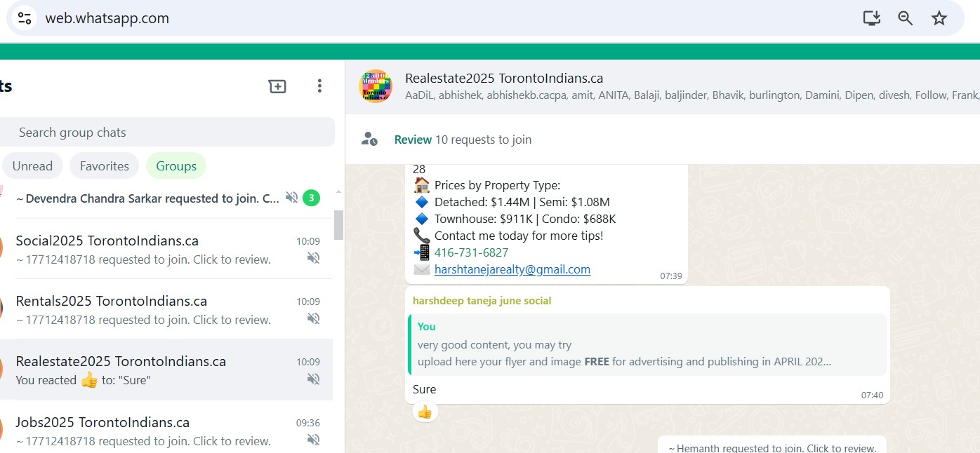Open the harshtanejarealty@gmail.com email link
This screenshot has height=453, width=980.
(512, 269)
